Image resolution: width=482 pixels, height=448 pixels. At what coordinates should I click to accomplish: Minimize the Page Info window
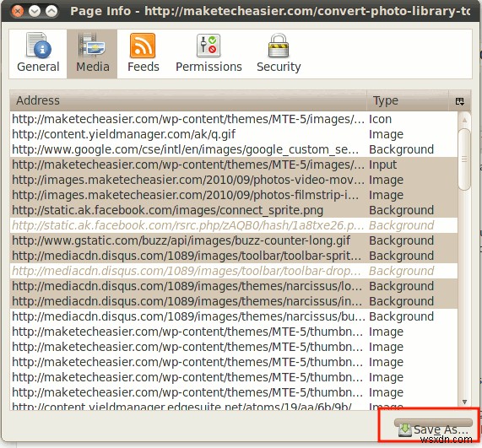coord(35,11)
